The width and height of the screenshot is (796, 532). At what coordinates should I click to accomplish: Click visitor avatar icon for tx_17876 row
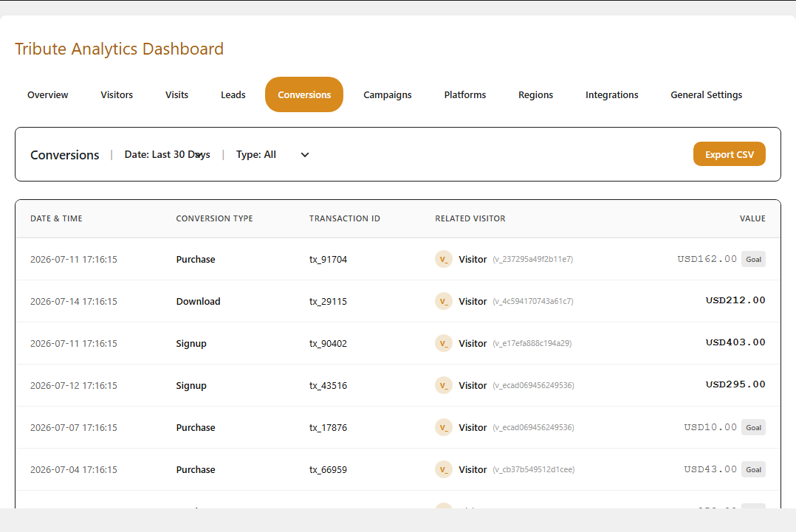[x=444, y=427]
